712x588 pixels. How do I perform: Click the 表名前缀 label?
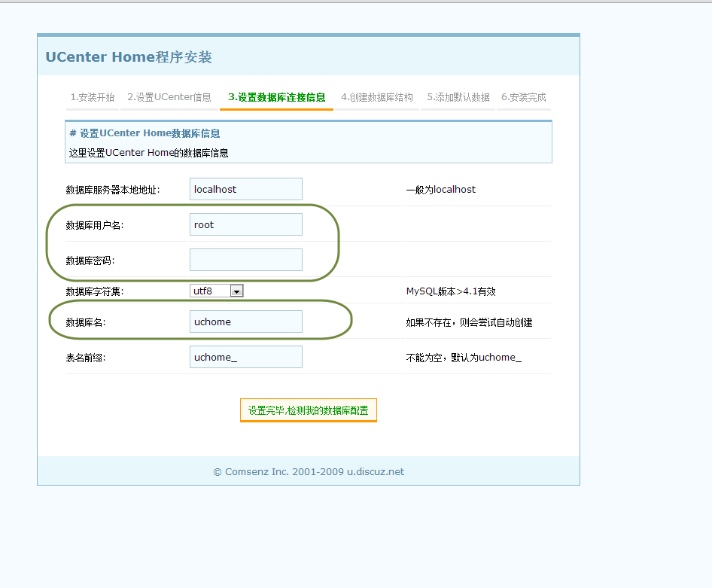(86, 358)
